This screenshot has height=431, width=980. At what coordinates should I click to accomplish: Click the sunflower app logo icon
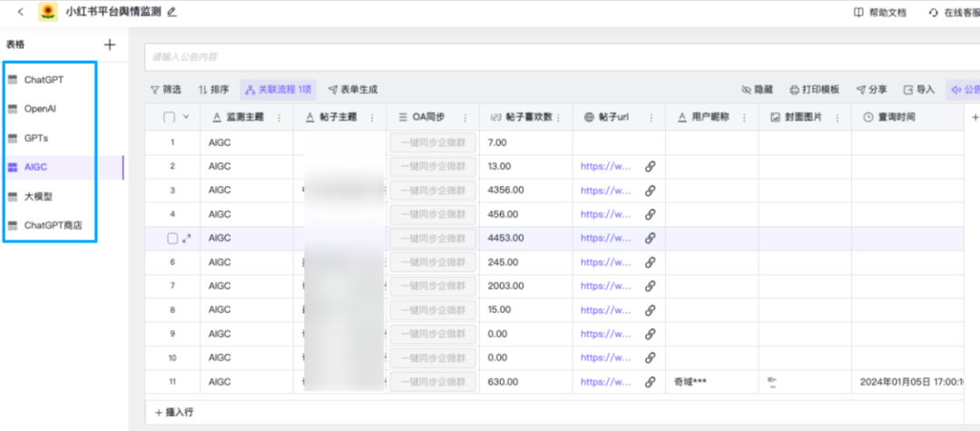click(48, 12)
